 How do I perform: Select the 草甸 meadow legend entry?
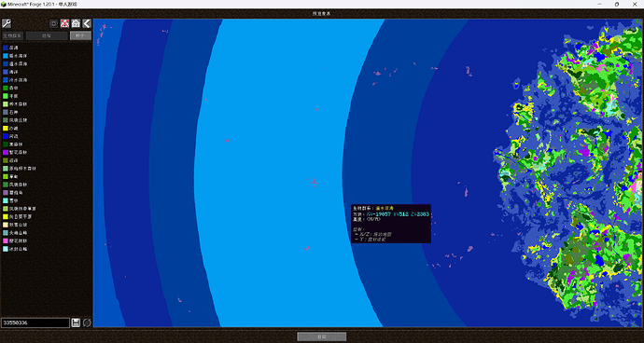pyautogui.click(x=11, y=176)
